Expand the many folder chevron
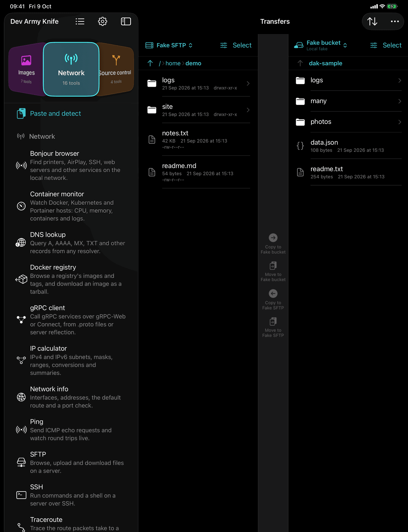This screenshot has width=408, height=532. pyautogui.click(x=400, y=101)
